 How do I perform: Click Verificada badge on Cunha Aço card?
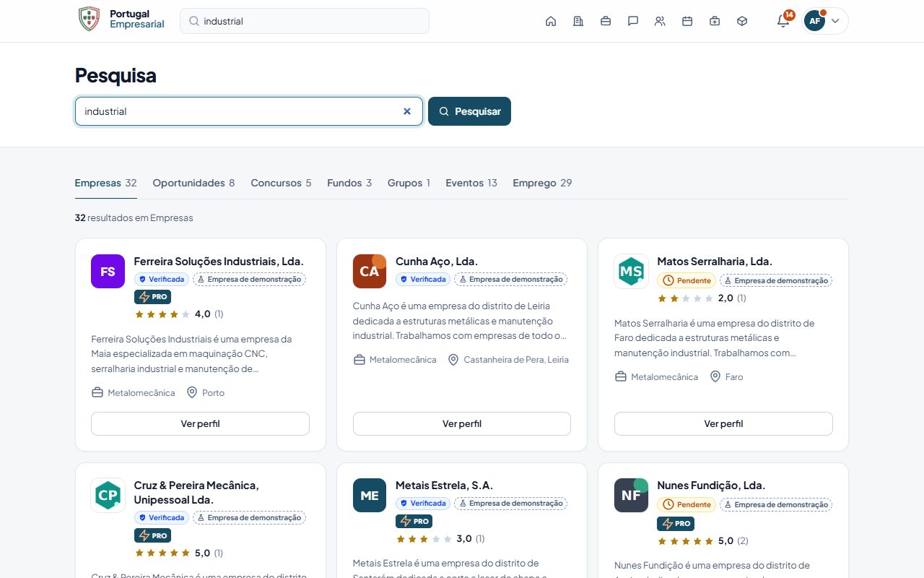(423, 280)
